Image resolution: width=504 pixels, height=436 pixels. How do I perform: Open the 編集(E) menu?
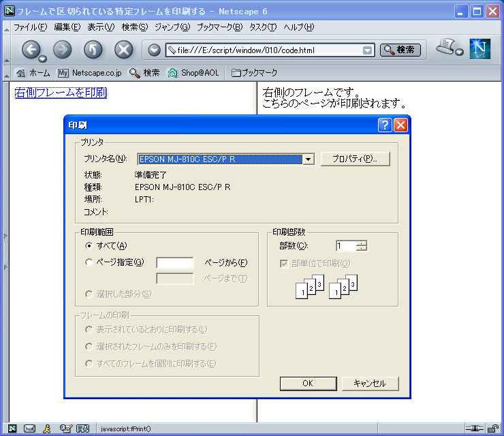pyautogui.click(x=67, y=27)
